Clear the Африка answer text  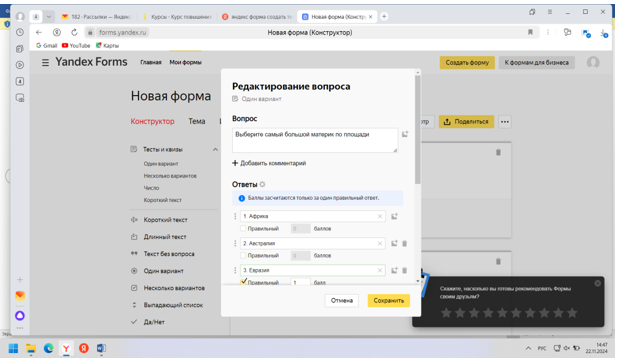coord(380,216)
